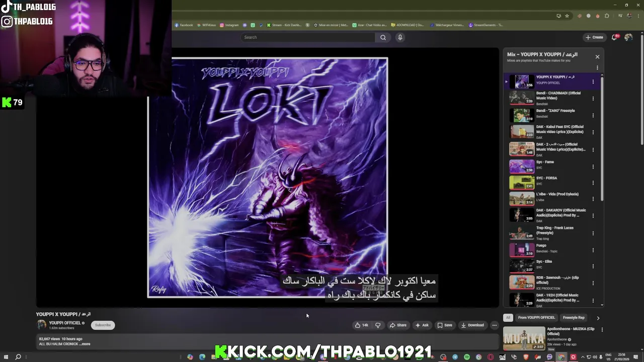The image size is (644, 362).
Task: Open options for Bendi ZA9O Freestyle entry
Action: 593,115
